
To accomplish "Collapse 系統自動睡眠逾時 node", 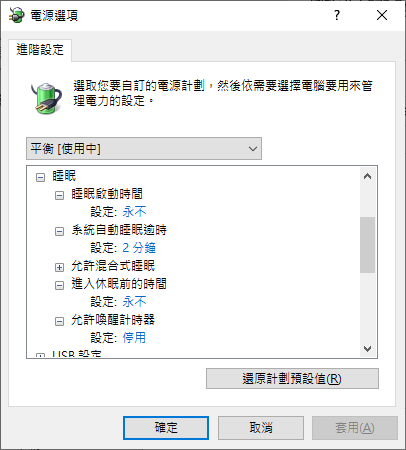I will click(59, 231).
